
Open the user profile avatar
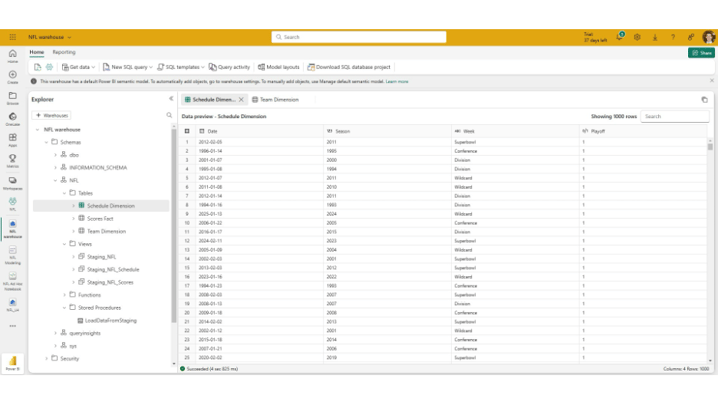pos(708,37)
